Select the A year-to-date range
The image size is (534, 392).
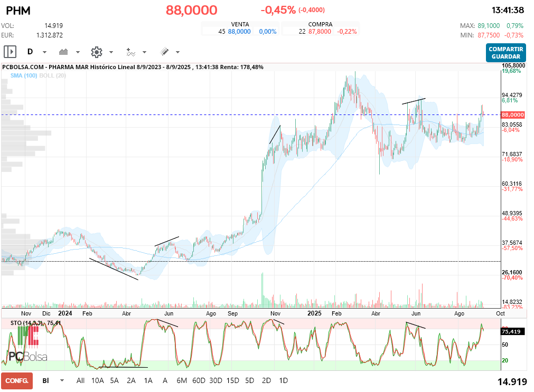[x=165, y=381]
